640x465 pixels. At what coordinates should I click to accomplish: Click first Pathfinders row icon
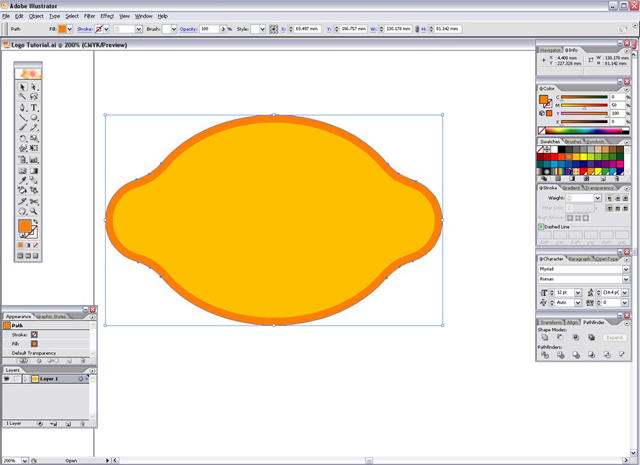coord(544,355)
